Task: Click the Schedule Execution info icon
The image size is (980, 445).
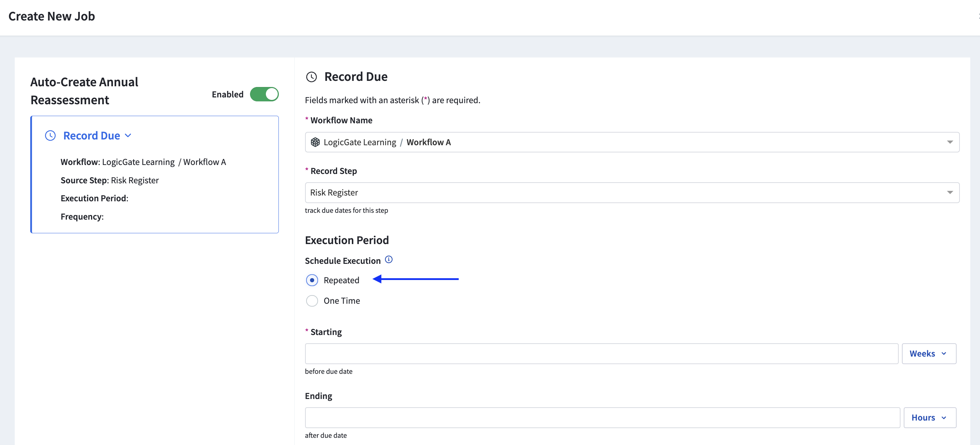Action: pos(389,260)
